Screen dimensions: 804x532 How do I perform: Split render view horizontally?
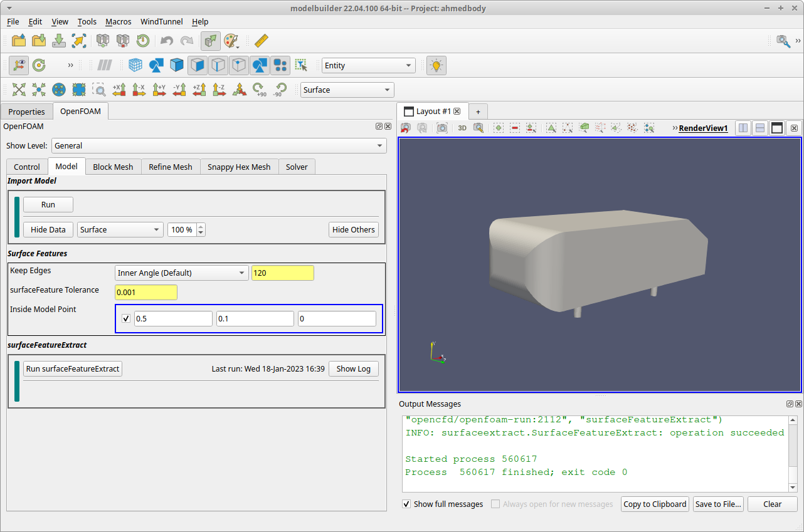743,128
